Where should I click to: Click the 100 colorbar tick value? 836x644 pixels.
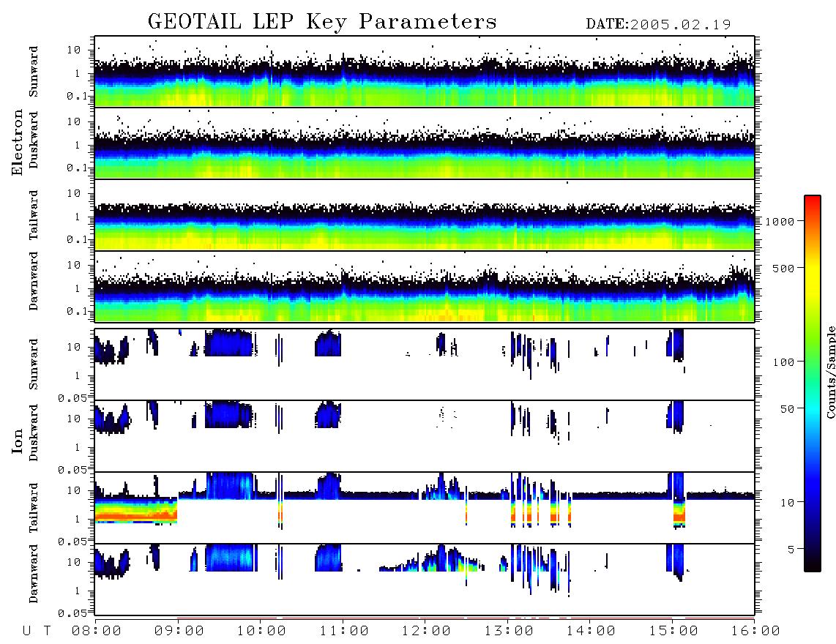[x=784, y=362]
